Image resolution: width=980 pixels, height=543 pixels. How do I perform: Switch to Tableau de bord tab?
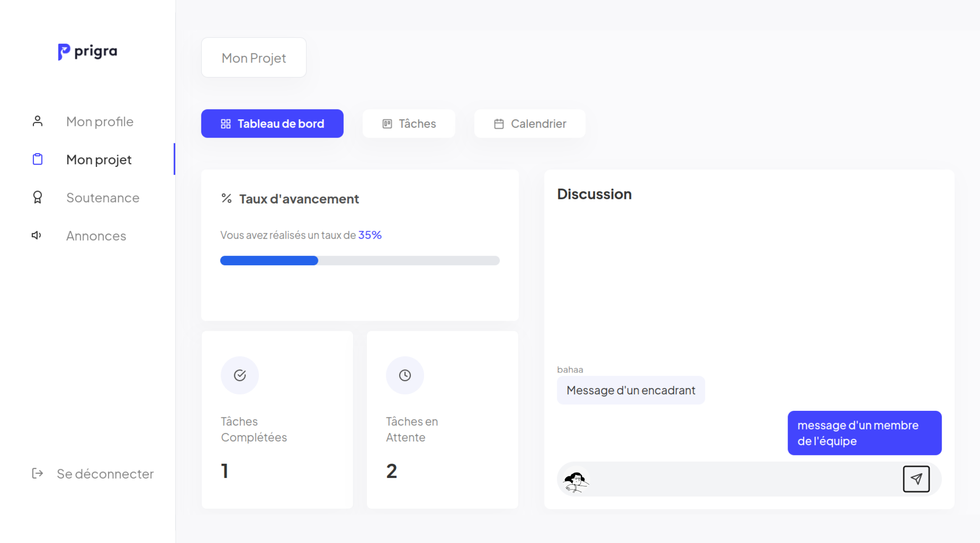point(272,124)
